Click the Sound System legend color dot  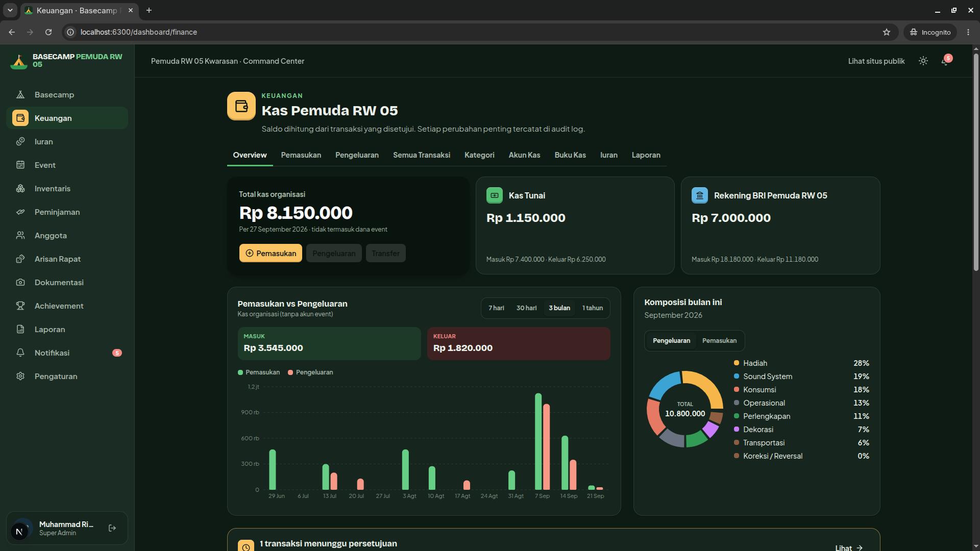coord(737,377)
